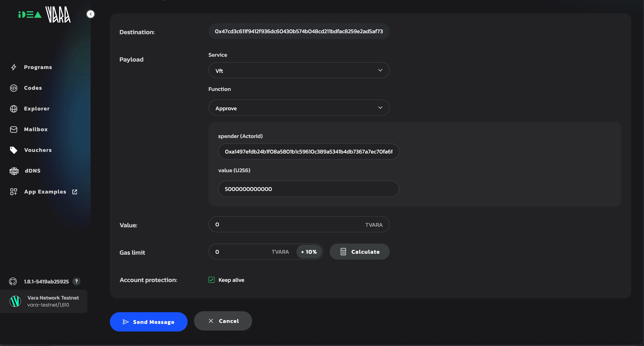This screenshot has width=644, height=346.
Task: Click the Send Message button
Action: 149,322
